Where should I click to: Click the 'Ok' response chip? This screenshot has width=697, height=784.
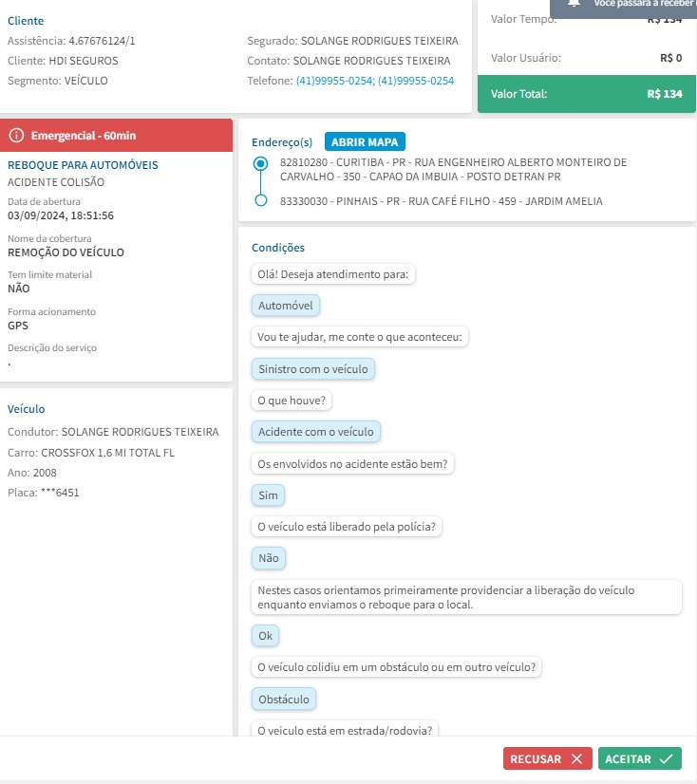266,635
